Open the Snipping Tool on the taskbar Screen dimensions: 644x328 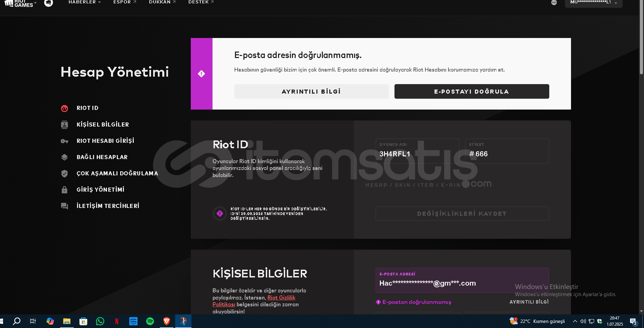click(x=183, y=321)
